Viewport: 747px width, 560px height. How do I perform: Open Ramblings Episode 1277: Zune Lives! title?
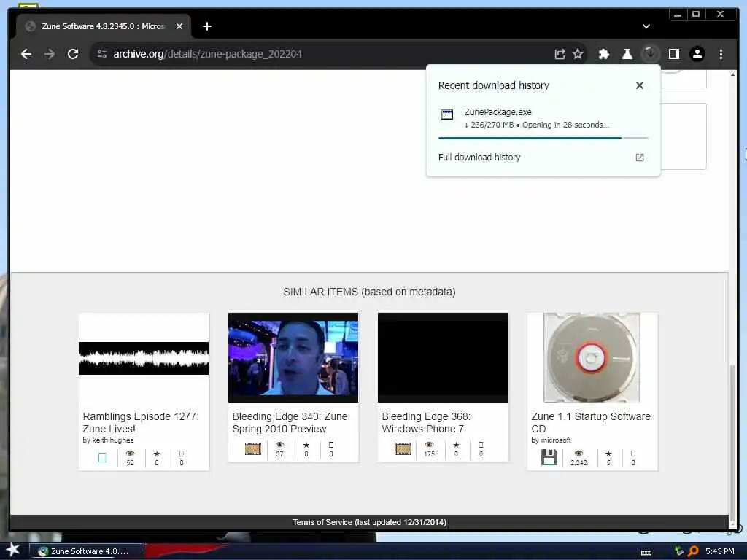tap(141, 422)
